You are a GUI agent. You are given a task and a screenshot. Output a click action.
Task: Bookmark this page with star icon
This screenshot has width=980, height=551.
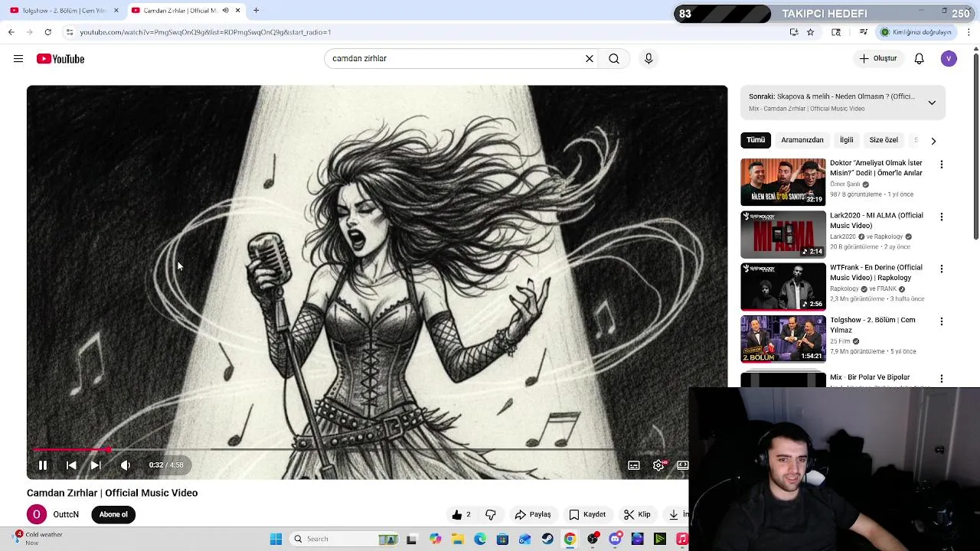tap(810, 32)
